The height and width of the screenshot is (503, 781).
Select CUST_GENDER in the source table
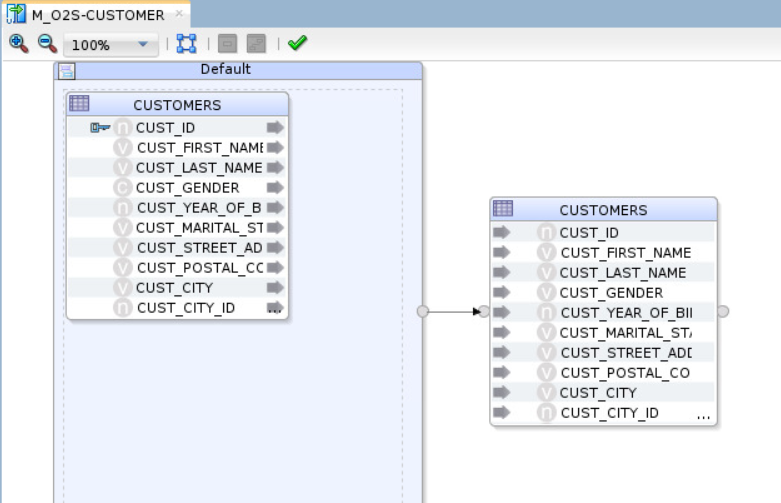(x=187, y=187)
